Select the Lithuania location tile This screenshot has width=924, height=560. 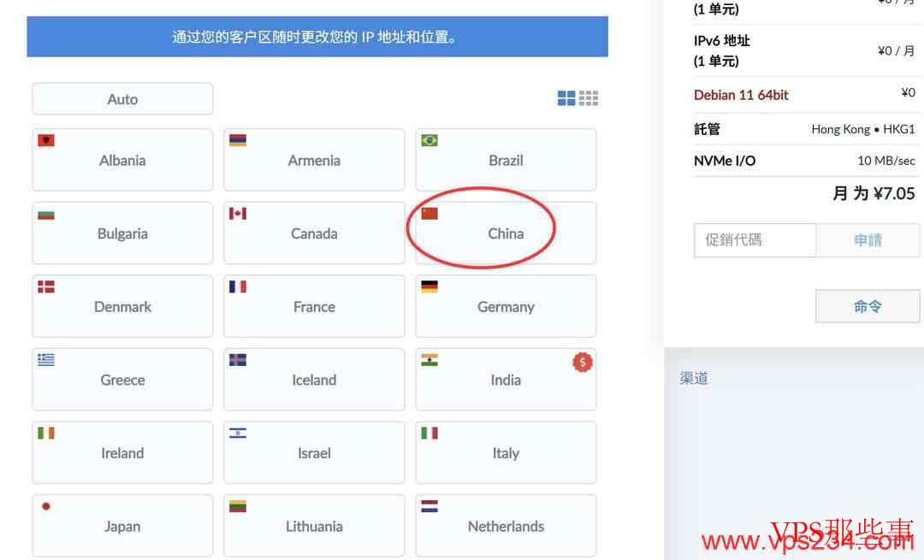click(x=314, y=526)
